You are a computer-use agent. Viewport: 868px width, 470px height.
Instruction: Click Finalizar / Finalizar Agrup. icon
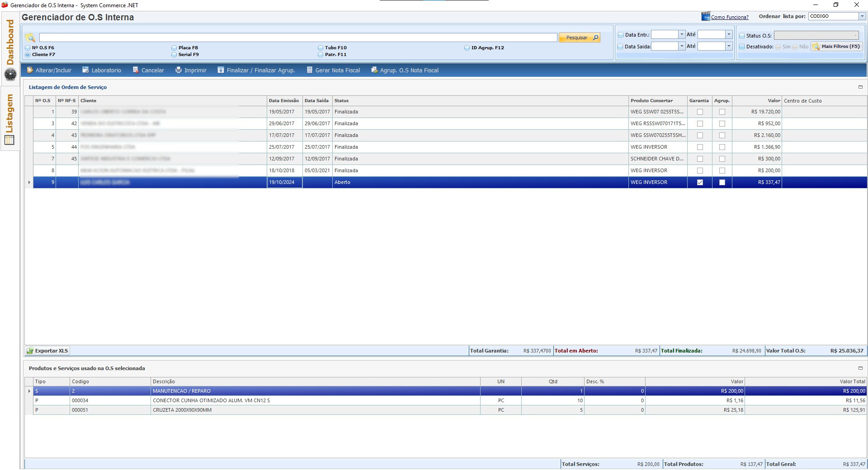pos(221,70)
